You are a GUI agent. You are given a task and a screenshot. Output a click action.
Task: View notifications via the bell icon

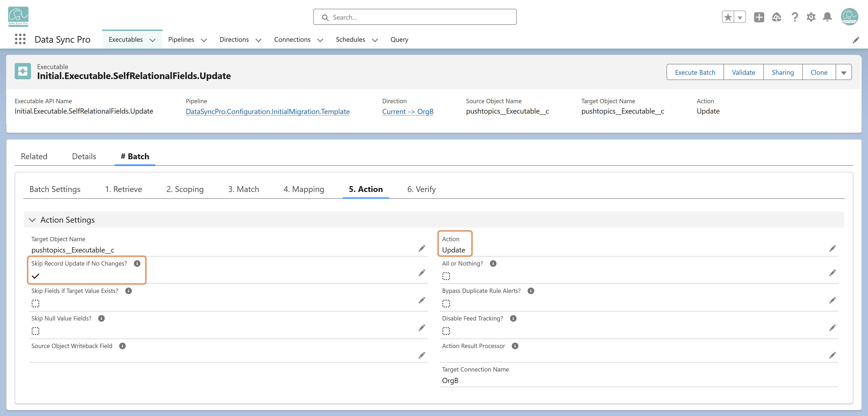[x=827, y=17]
